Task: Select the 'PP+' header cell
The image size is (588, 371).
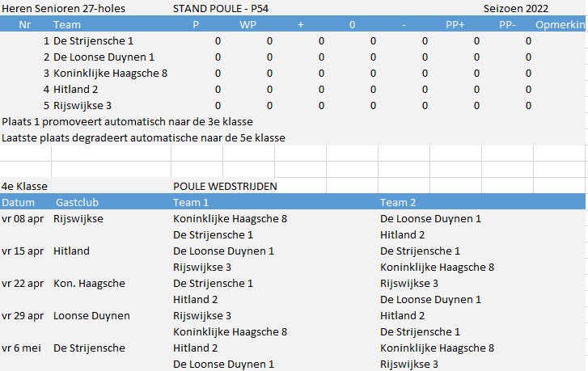Action: (x=455, y=25)
